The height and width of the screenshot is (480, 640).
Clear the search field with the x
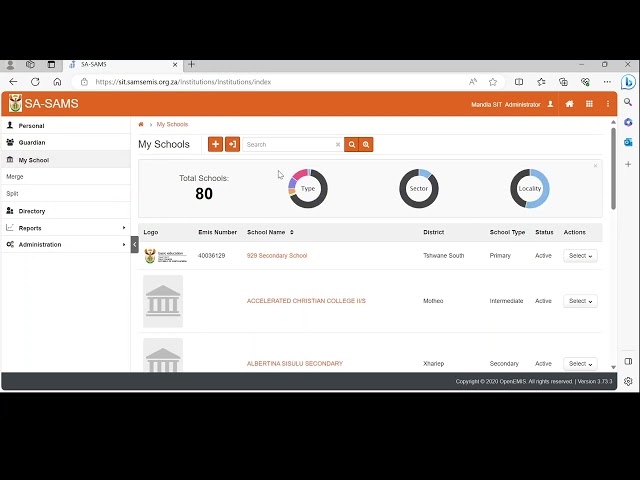(338, 144)
